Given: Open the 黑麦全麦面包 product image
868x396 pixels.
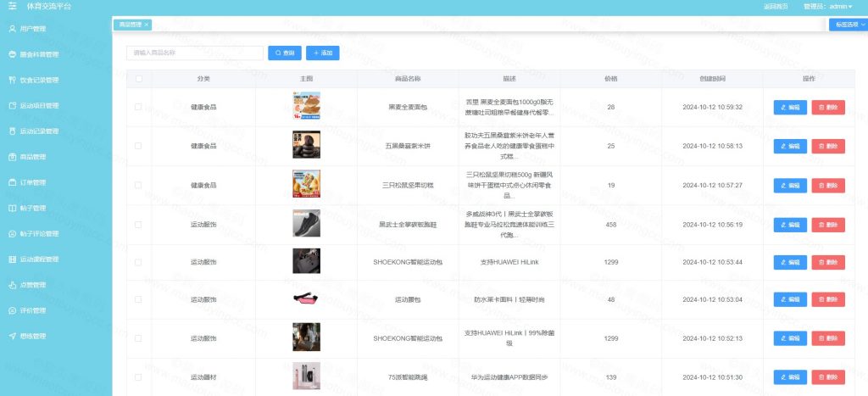Looking at the screenshot, I should click(x=306, y=106).
